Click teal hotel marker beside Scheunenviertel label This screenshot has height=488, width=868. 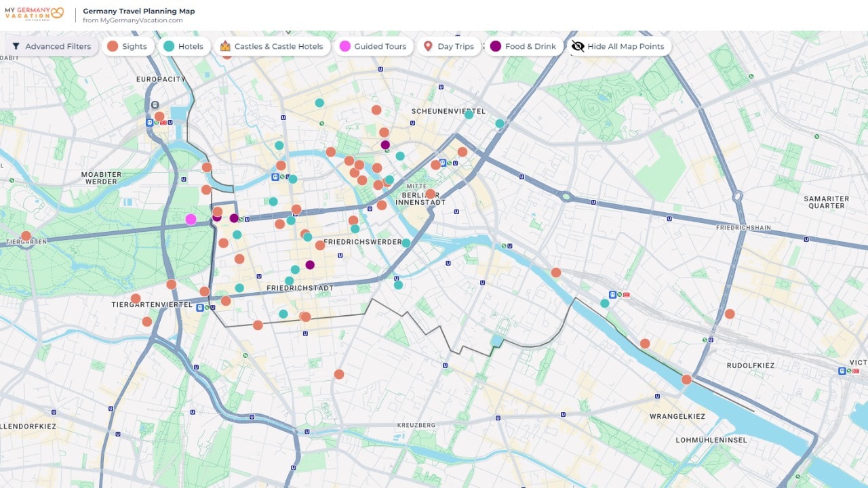tap(469, 115)
